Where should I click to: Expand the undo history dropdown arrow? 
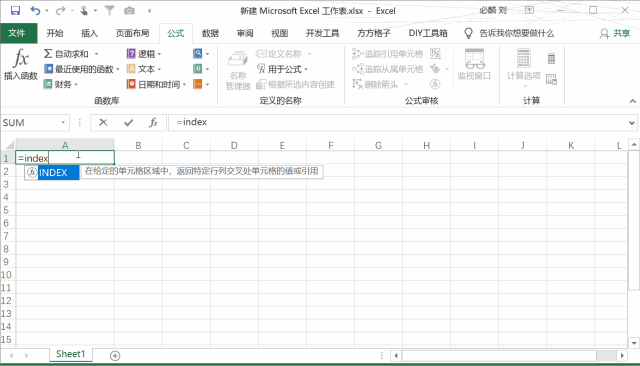[x=47, y=11]
